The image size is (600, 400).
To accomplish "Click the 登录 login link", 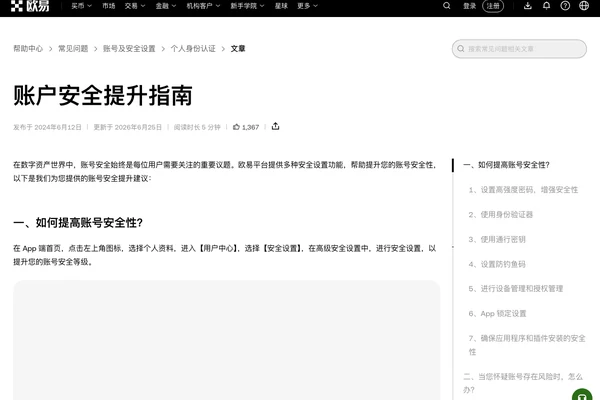I will pos(470,6).
